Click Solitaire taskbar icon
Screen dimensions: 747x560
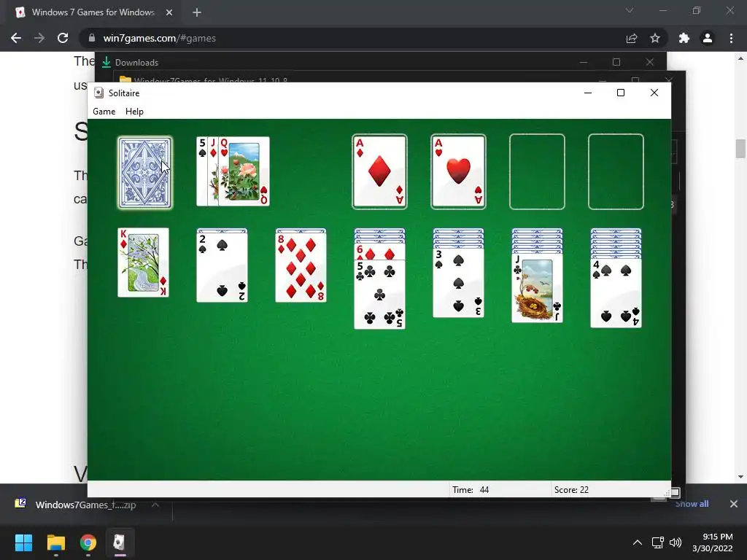(120, 542)
